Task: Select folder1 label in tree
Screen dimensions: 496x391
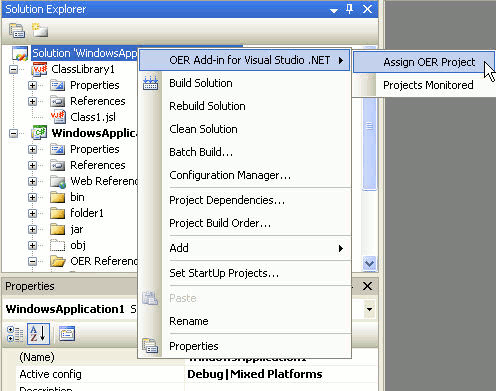Action: pos(87,213)
